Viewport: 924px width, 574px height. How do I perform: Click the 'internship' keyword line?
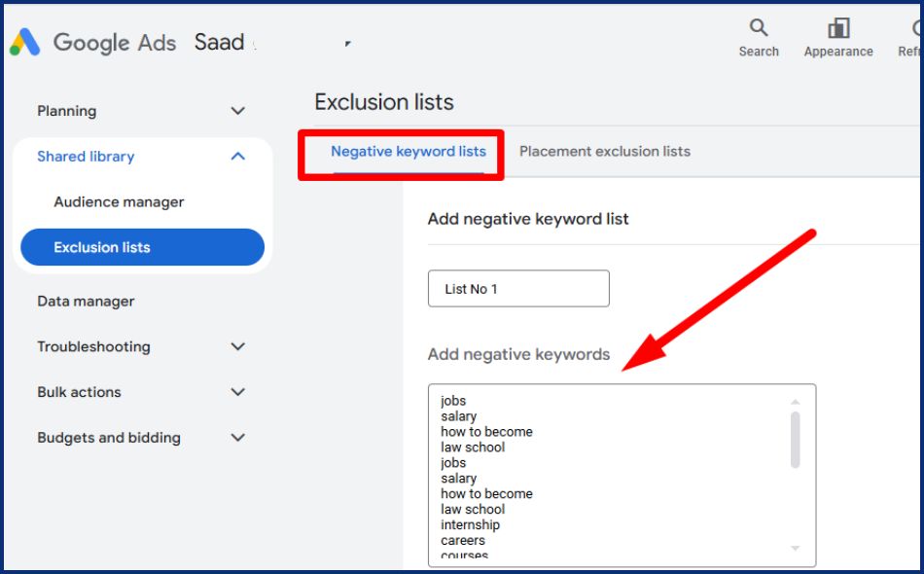[x=470, y=524]
